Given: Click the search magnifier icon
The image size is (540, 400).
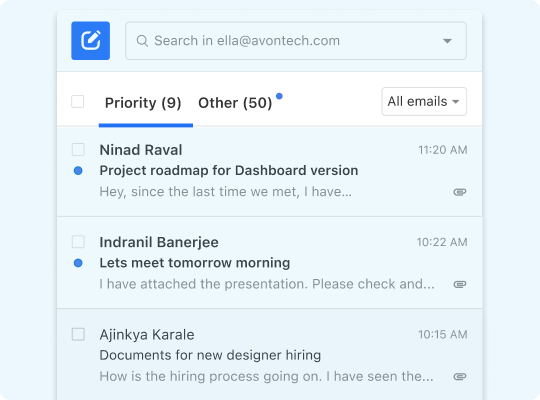Looking at the screenshot, I should point(142,41).
